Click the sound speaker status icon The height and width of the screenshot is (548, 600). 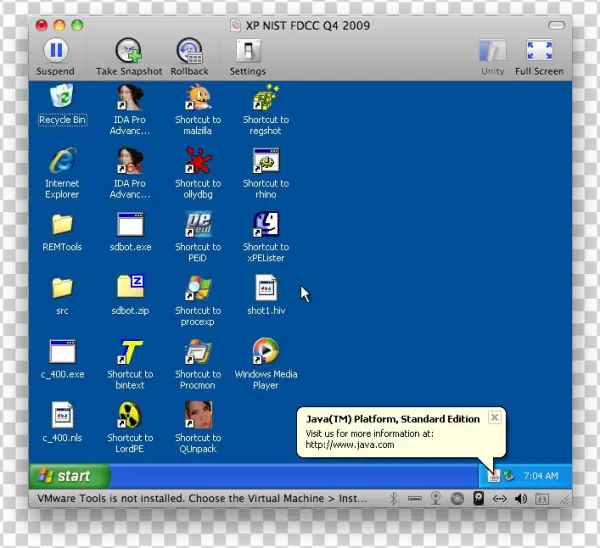(521, 499)
